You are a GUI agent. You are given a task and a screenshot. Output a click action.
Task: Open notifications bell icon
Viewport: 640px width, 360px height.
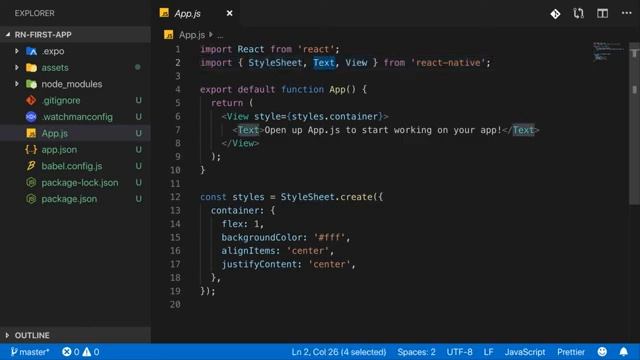[x=624, y=351]
